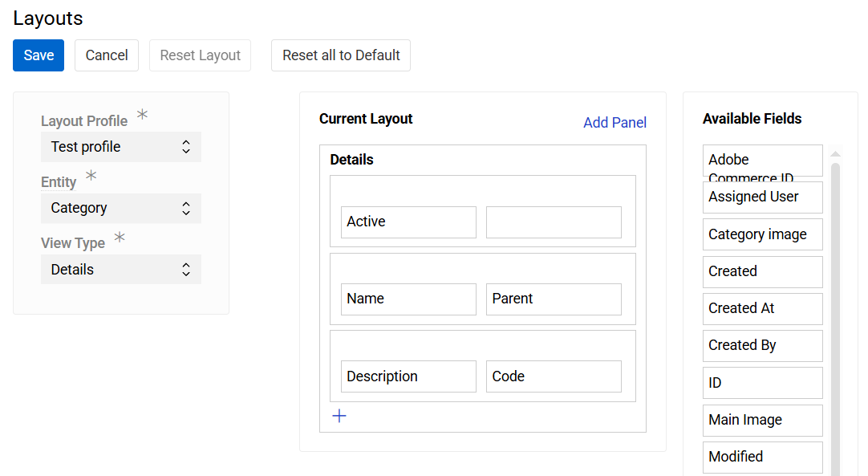Image resolution: width=868 pixels, height=476 pixels.
Task: Pick Main Image from Available Fields
Action: pos(762,420)
